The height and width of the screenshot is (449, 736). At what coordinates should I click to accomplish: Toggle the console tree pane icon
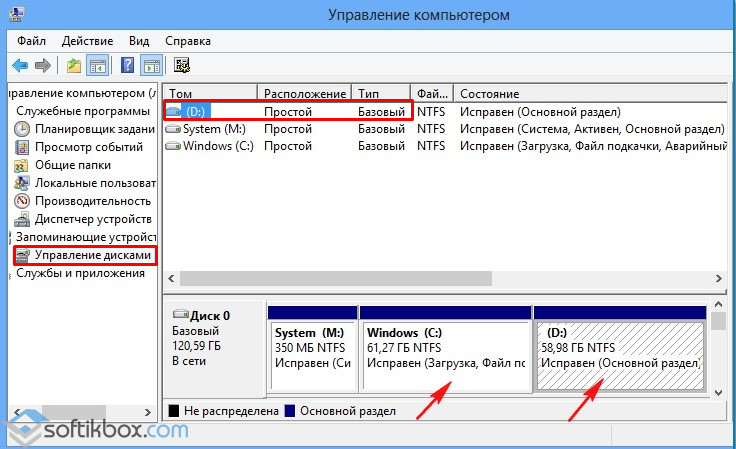pyautogui.click(x=98, y=66)
